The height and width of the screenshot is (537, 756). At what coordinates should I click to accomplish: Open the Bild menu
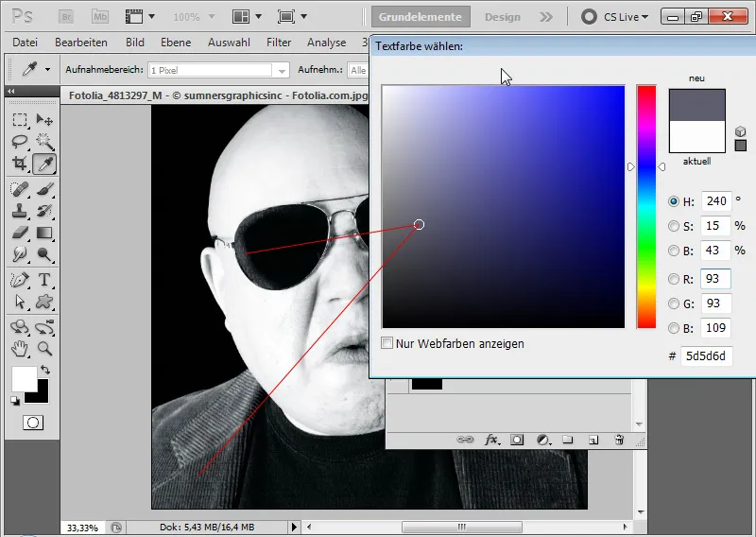pyautogui.click(x=135, y=43)
